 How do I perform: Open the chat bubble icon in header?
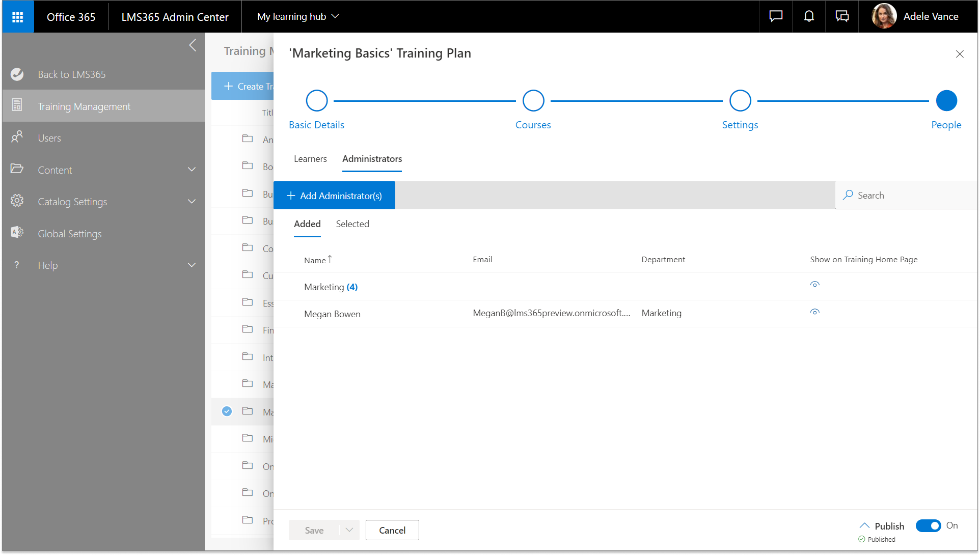775,17
